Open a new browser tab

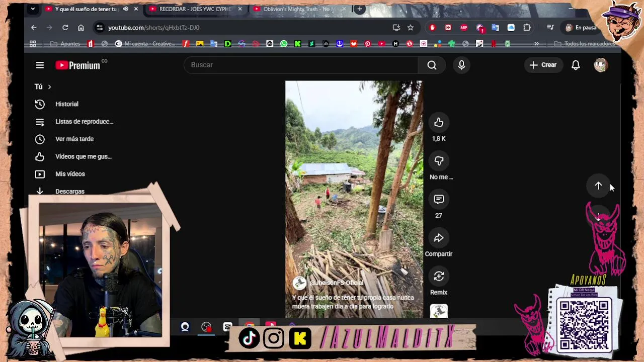[360, 9]
